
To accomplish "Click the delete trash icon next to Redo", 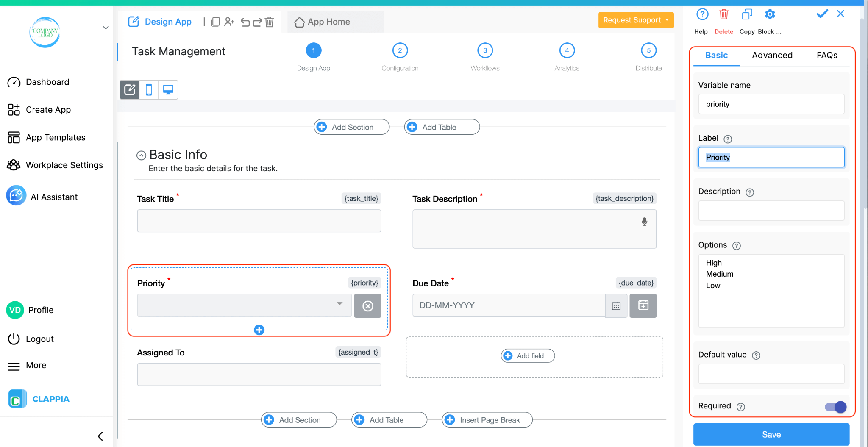I will pos(270,22).
